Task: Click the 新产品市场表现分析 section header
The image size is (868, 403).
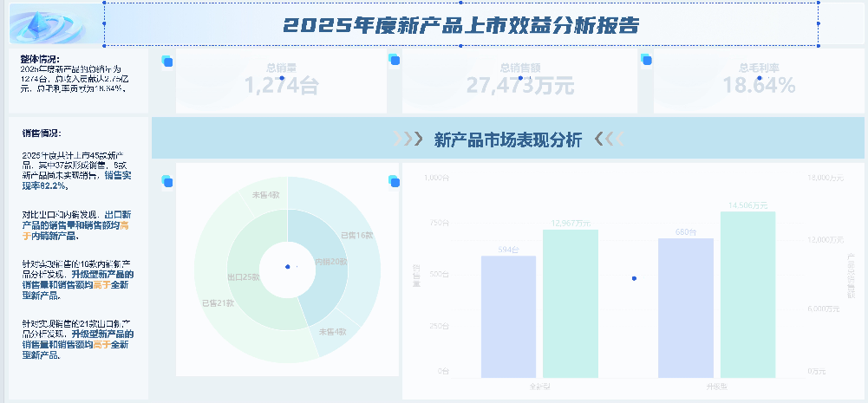Action: [x=506, y=140]
